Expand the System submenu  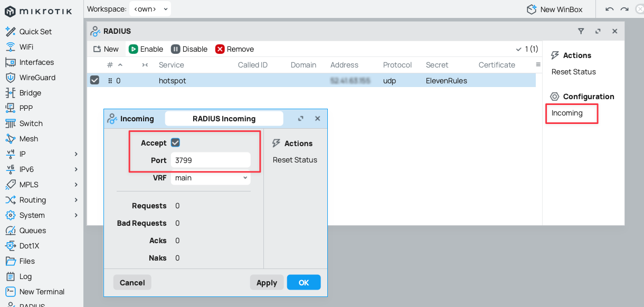76,215
